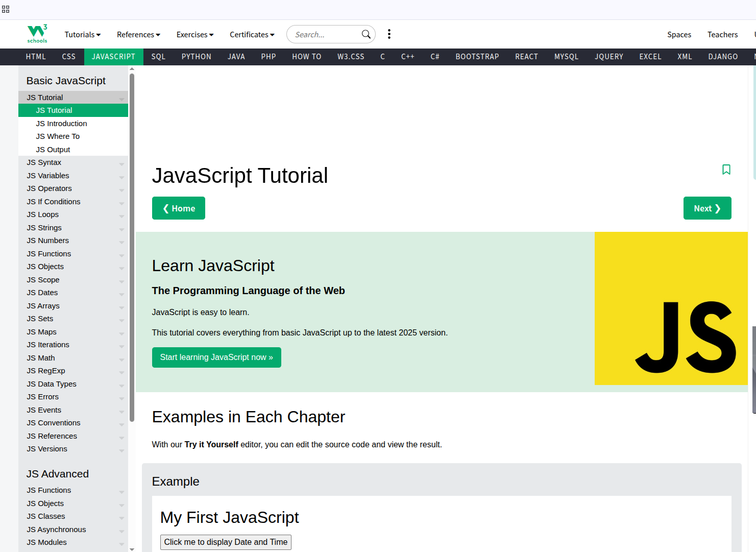Open the Tutorials dropdown menu
Viewport: 756px width, 552px height.
pos(82,35)
